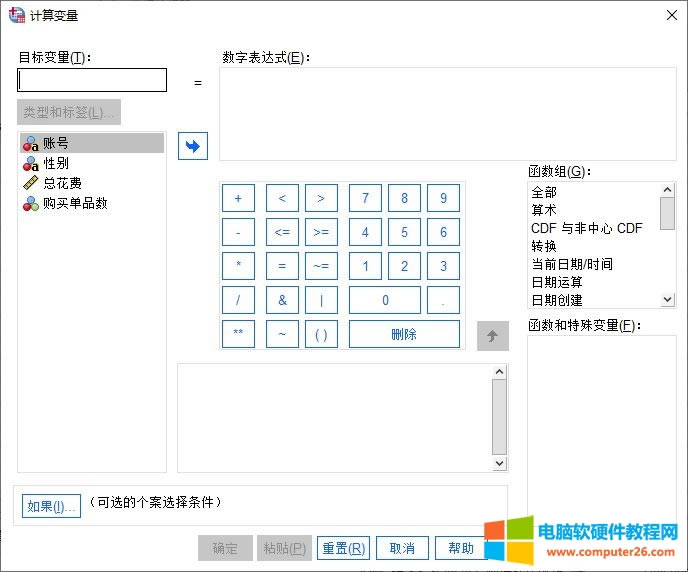Click inside the 数字表达式 text area

click(448, 114)
